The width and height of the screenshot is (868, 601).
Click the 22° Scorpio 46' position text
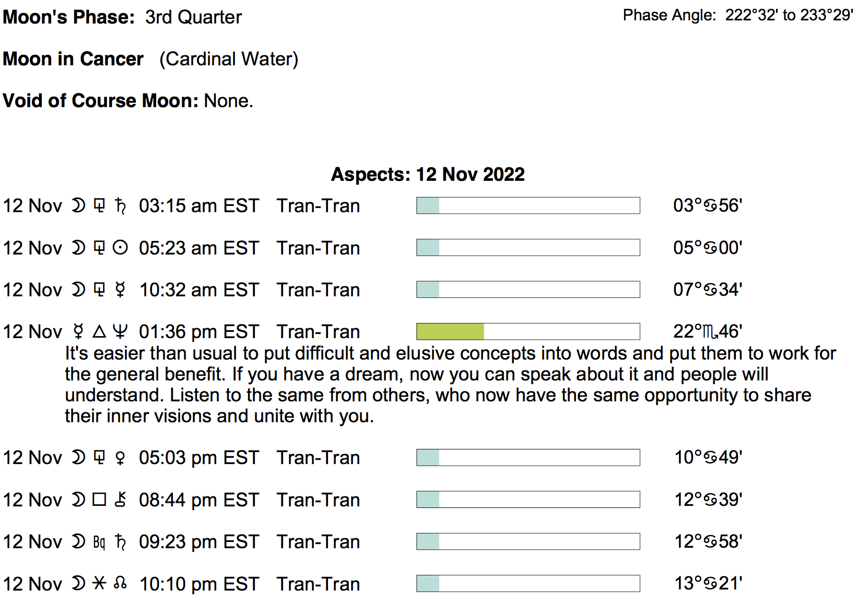[x=708, y=331]
